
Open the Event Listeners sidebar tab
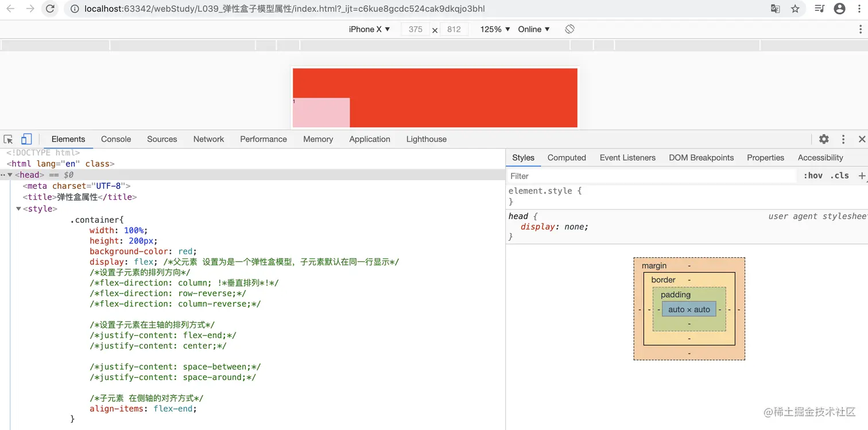pyautogui.click(x=627, y=158)
